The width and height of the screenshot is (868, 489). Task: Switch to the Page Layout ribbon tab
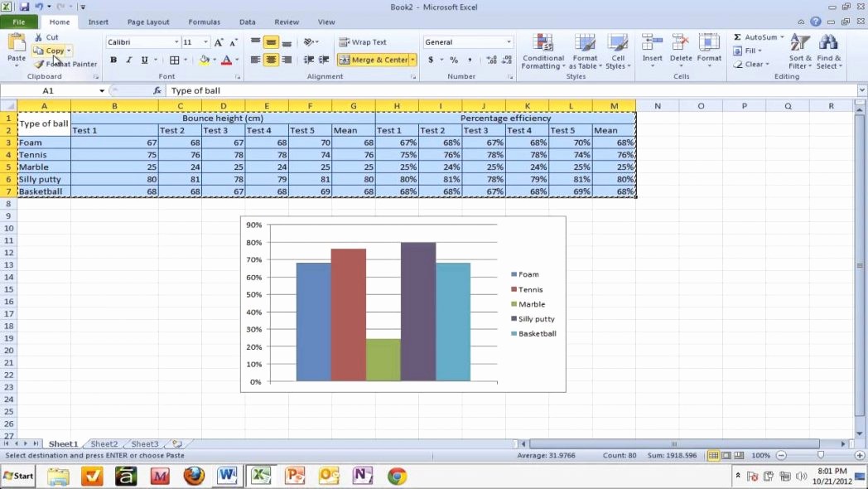[150, 22]
